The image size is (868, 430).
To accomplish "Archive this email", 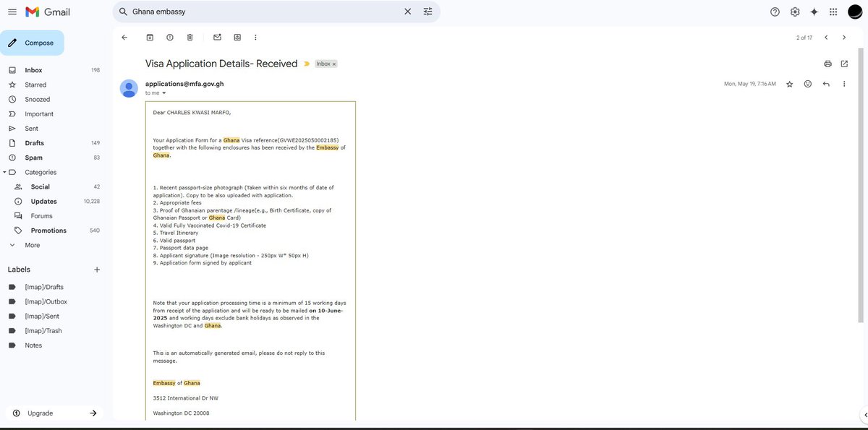I will 150,38.
